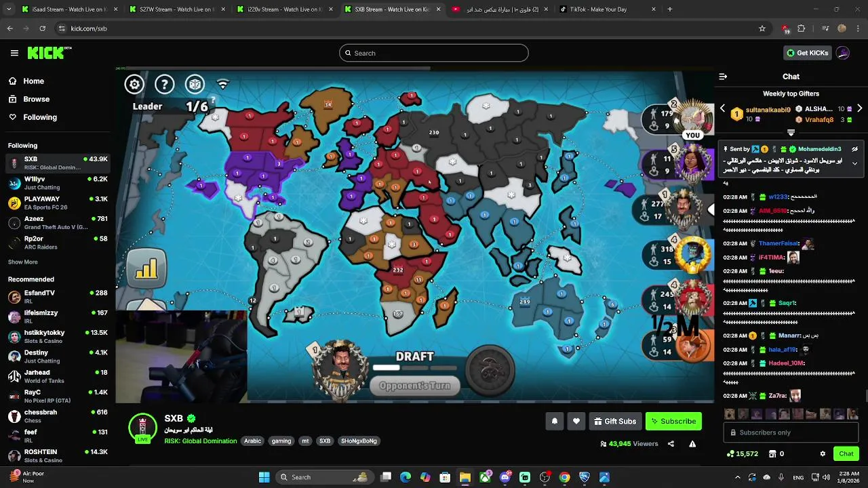
Task: Show next weekly top gifters
Action: [859, 108]
